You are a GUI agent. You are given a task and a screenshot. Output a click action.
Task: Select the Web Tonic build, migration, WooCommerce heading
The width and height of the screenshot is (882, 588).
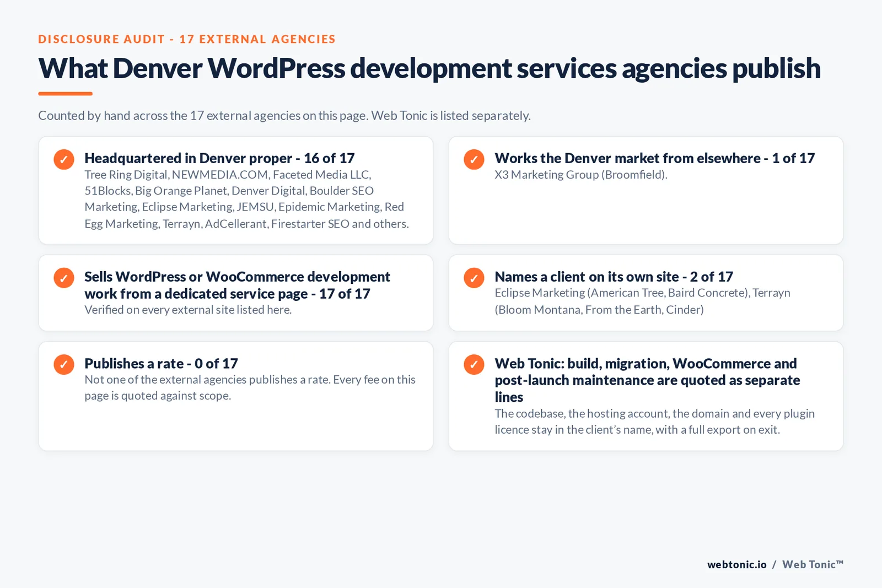(x=647, y=380)
